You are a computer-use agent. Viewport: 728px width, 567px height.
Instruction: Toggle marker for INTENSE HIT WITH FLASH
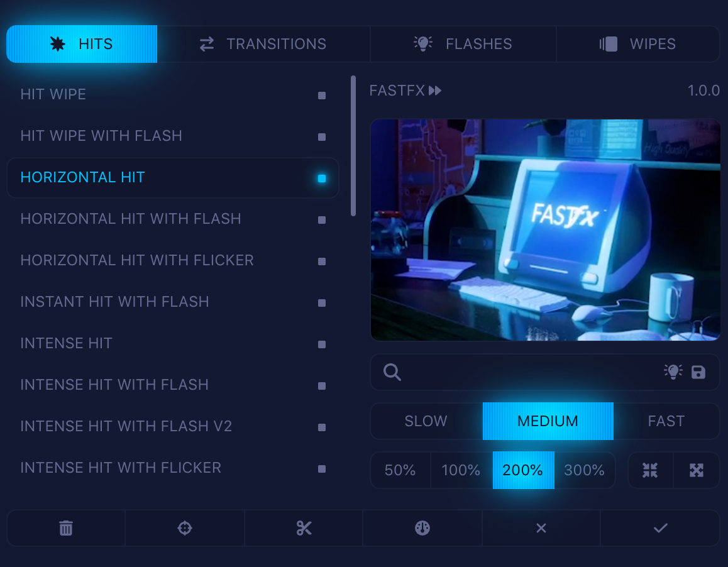(322, 386)
